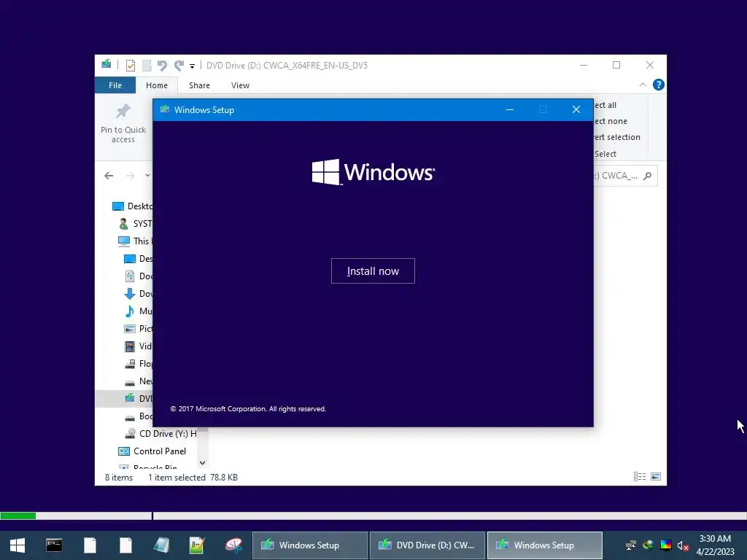Switch to details view layout icon
Viewport: 747px width, 560px height.
(640, 477)
